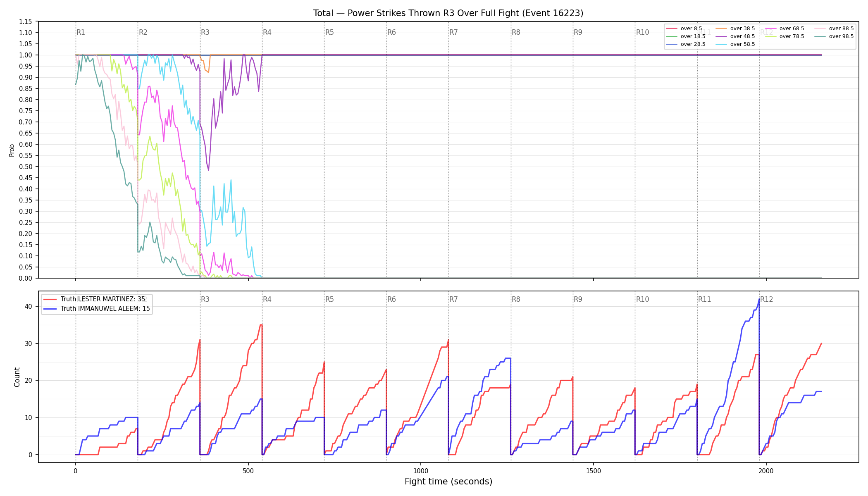Image resolution: width=868 pixels, height=496 pixels.
Task: Click the 30 tick on Count axis
Action: pyautogui.click(x=29, y=343)
